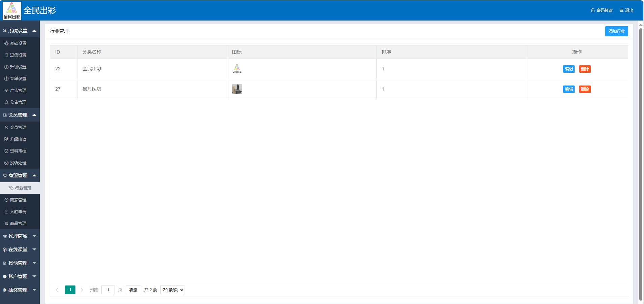Click the cart icon for 商盟管理 header
Image resolution: width=644 pixels, height=304 pixels.
5,176
